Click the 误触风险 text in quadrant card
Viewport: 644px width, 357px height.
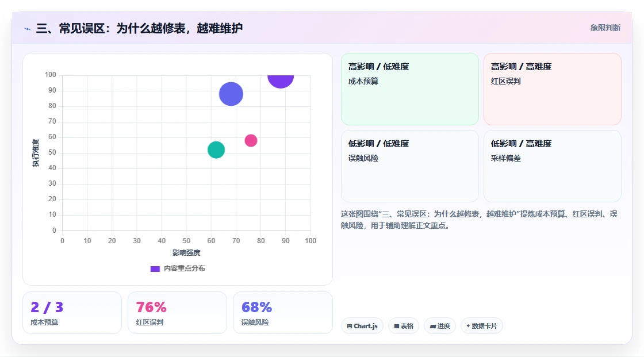363,158
